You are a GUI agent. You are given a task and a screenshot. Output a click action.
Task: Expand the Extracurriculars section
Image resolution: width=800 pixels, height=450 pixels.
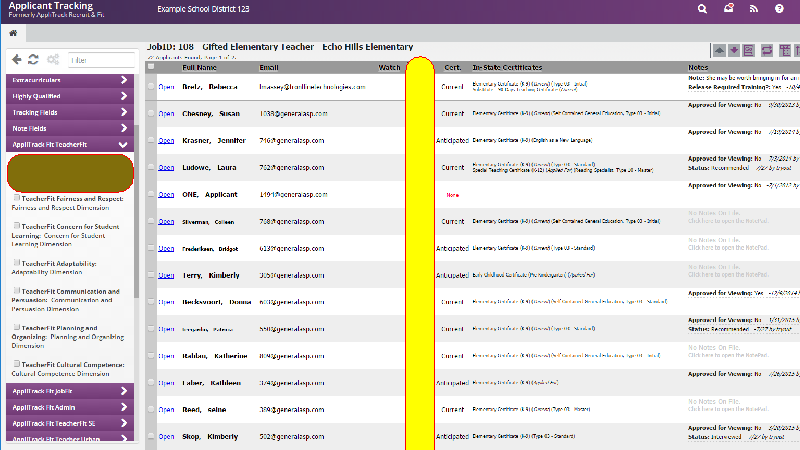(x=70, y=80)
